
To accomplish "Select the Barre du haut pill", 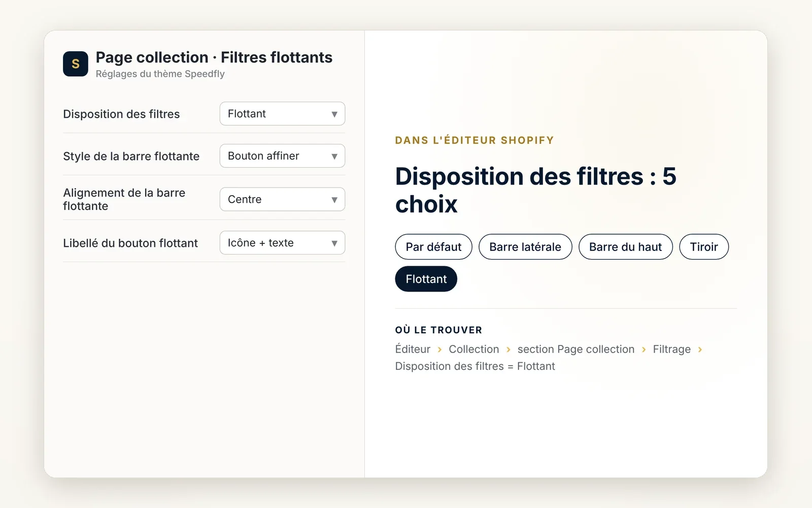I will (x=625, y=247).
